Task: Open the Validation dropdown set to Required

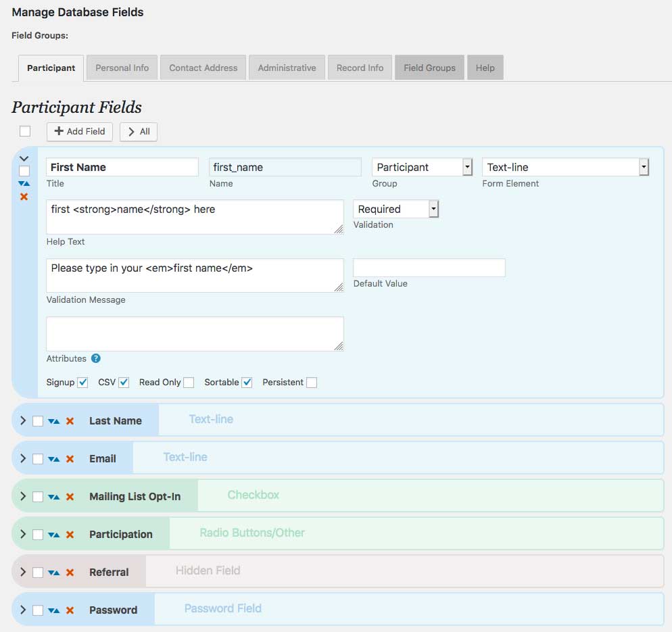Action: (x=396, y=210)
